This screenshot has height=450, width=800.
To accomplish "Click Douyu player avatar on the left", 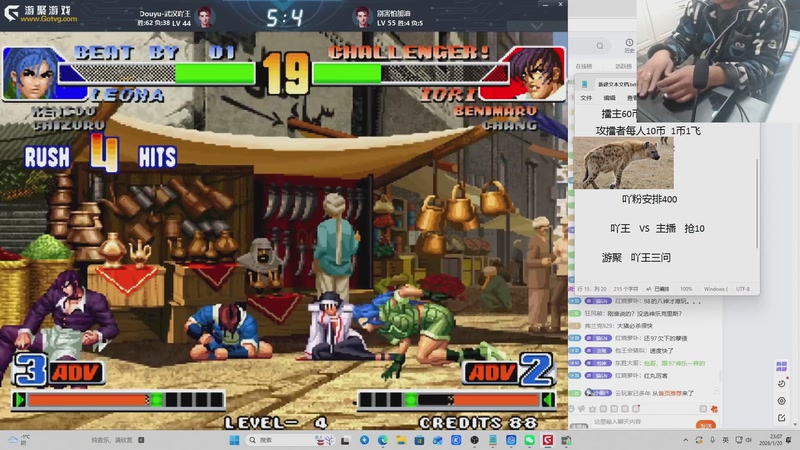I will coord(204,17).
